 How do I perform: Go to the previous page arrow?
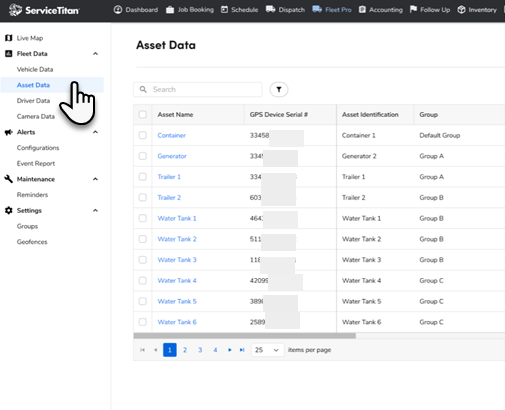click(155, 350)
